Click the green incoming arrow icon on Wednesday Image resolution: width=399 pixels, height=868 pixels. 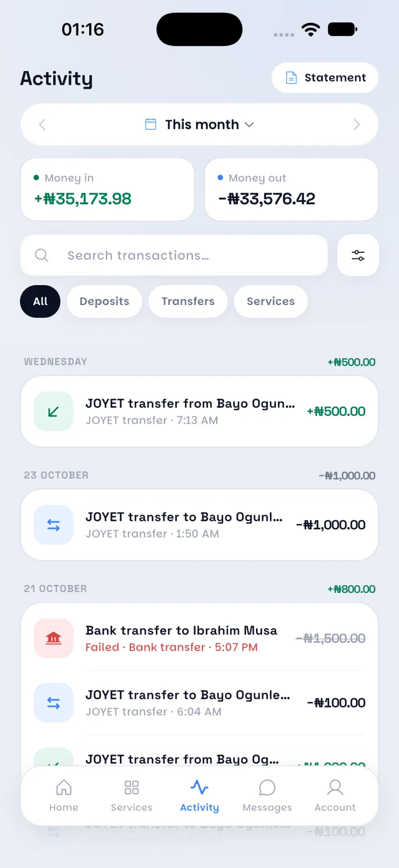(54, 412)
